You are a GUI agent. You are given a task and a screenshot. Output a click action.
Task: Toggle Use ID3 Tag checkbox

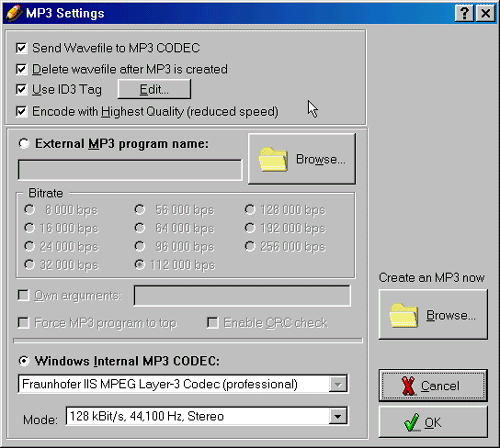pyautogui.click(x=21, y=89)
